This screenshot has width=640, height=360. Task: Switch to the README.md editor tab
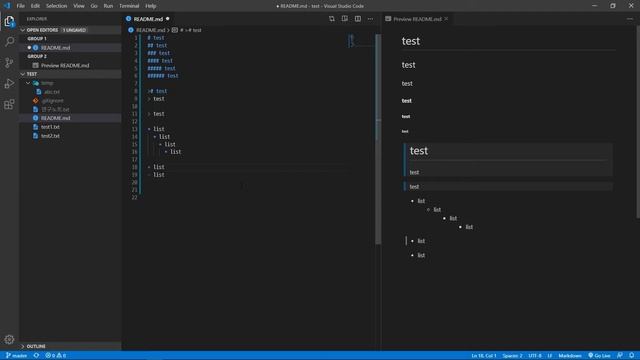148,19
